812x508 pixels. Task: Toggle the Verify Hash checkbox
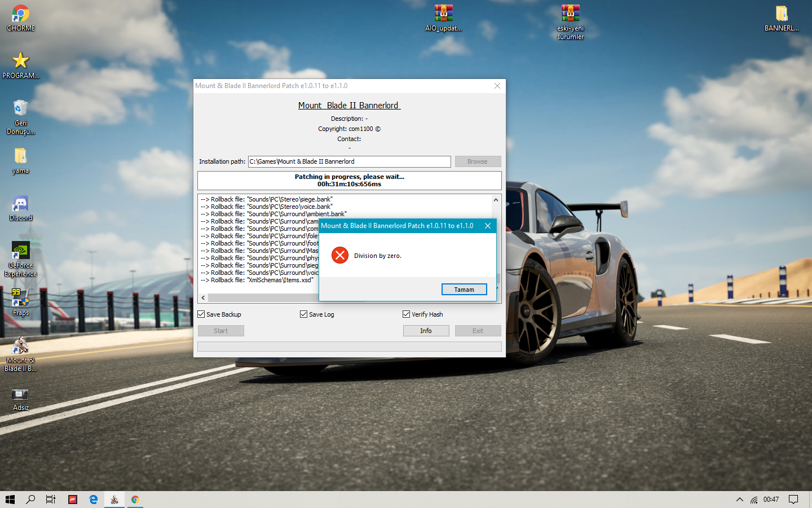[407, 314]
